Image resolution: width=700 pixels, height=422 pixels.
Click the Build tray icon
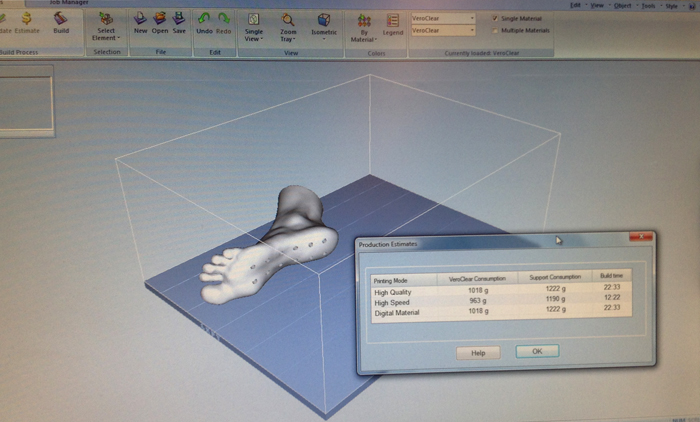(x=61, y=19)
